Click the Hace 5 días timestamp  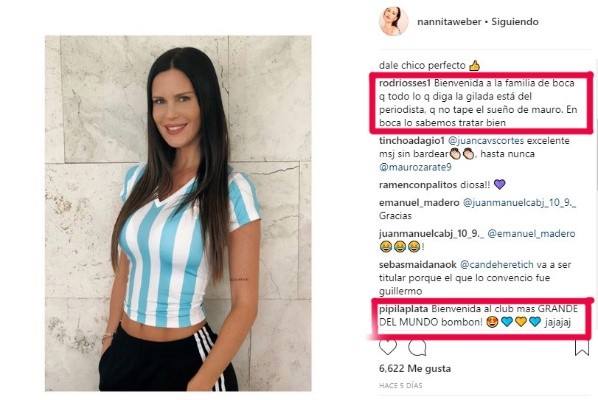coord(401,386)
